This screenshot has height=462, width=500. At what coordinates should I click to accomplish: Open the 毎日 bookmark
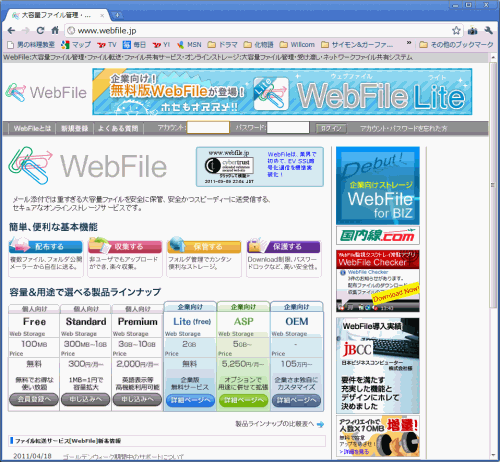(134, 45)
